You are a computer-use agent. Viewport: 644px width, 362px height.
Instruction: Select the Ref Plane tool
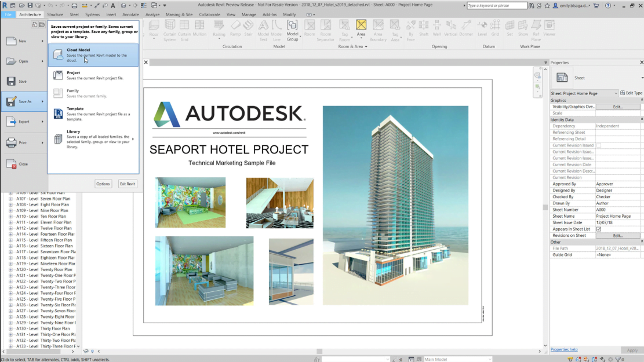536,30
